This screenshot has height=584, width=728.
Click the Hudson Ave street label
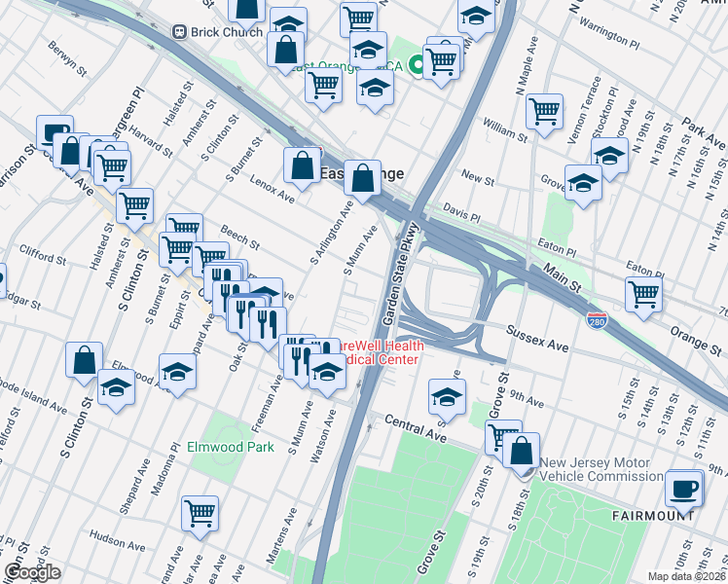point(118,541)
